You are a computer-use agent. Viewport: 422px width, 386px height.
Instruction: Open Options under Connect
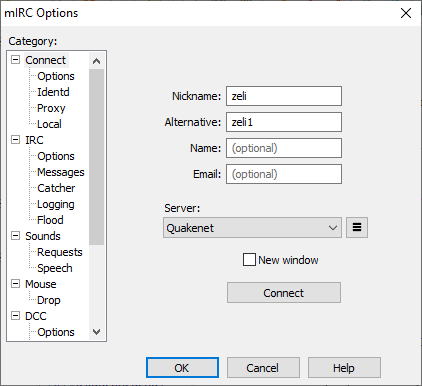[56, 76]
